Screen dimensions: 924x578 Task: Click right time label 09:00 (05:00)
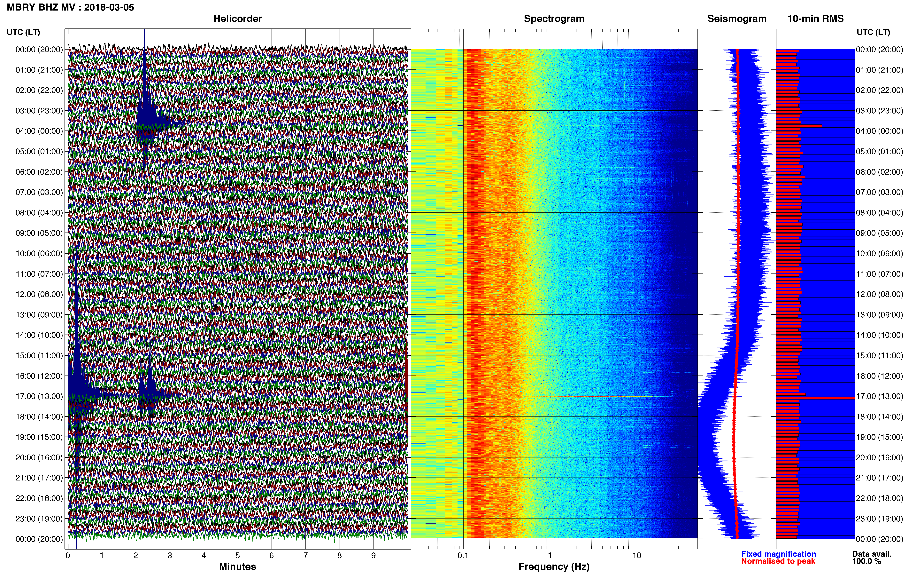pos(880,233)
